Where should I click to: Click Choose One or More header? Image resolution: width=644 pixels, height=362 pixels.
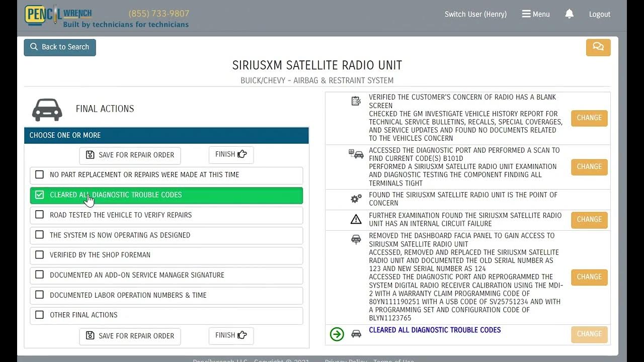(x=166, y=135)
